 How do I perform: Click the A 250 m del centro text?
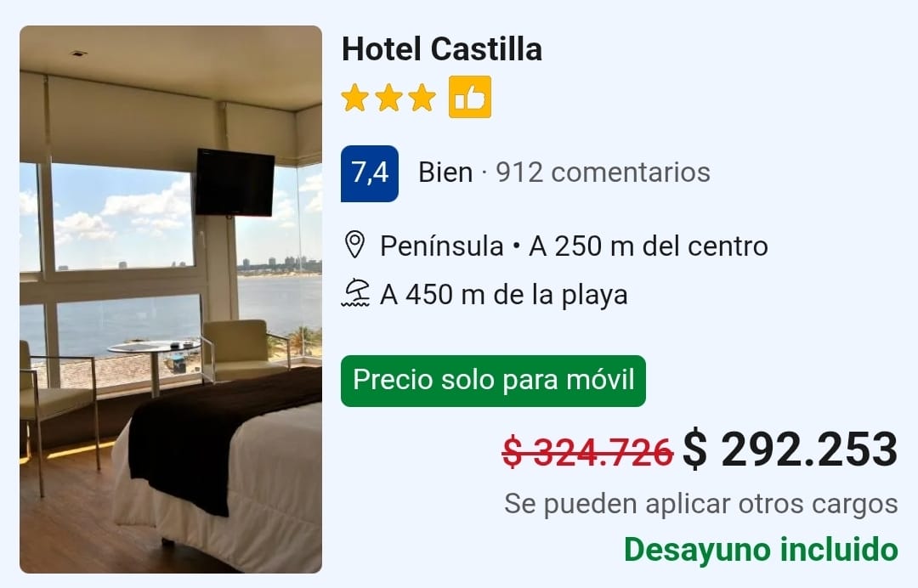point(649,246)
